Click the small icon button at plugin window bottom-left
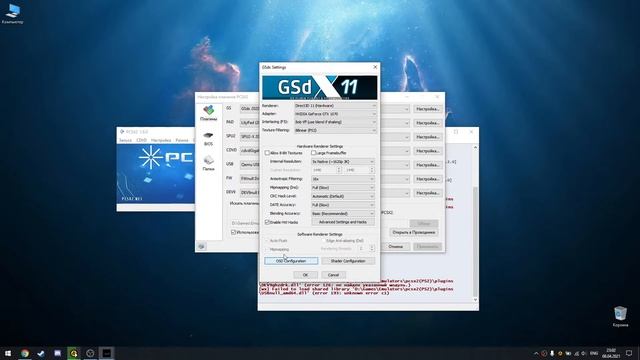Screen dimensions: 640x360 [201, 246]
